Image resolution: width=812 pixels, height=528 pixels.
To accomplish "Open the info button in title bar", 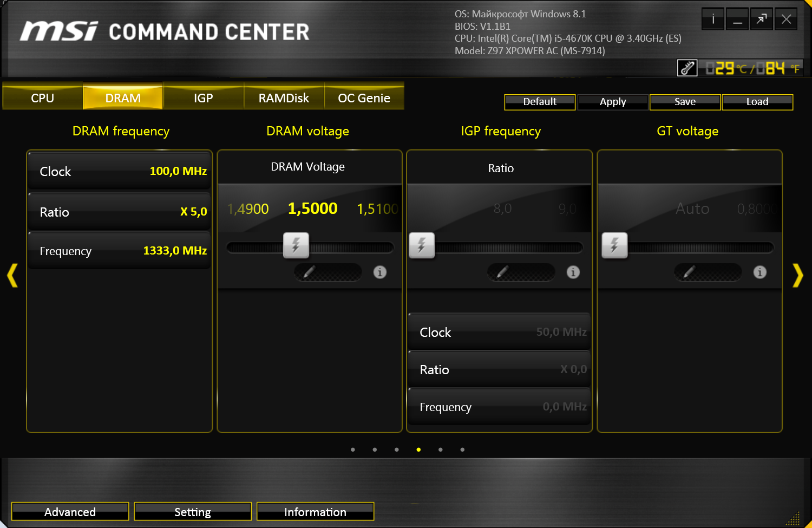I will click(713, 19).
